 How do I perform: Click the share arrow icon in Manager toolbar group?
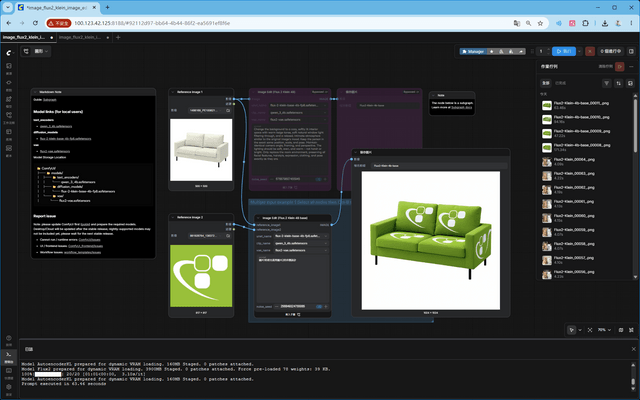pyautogui.click(x=521, y=51)
